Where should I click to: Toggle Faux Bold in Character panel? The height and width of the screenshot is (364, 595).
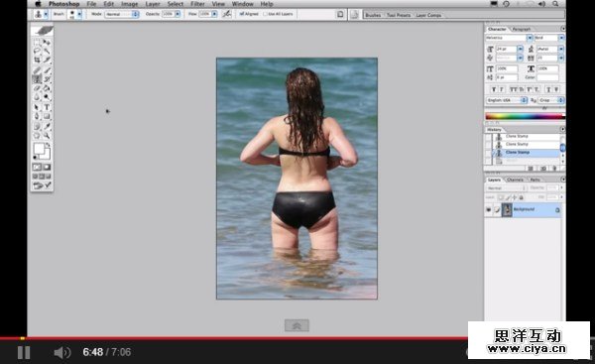493,89
